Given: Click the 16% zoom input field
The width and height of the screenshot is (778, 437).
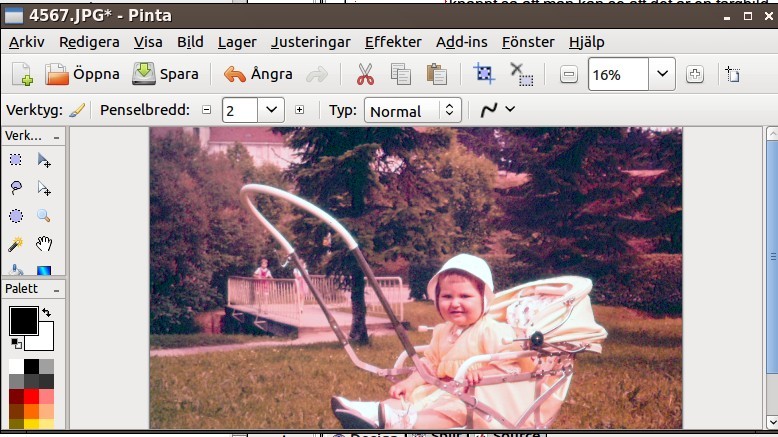Looking at the screenshot, I should coord(618,74).
